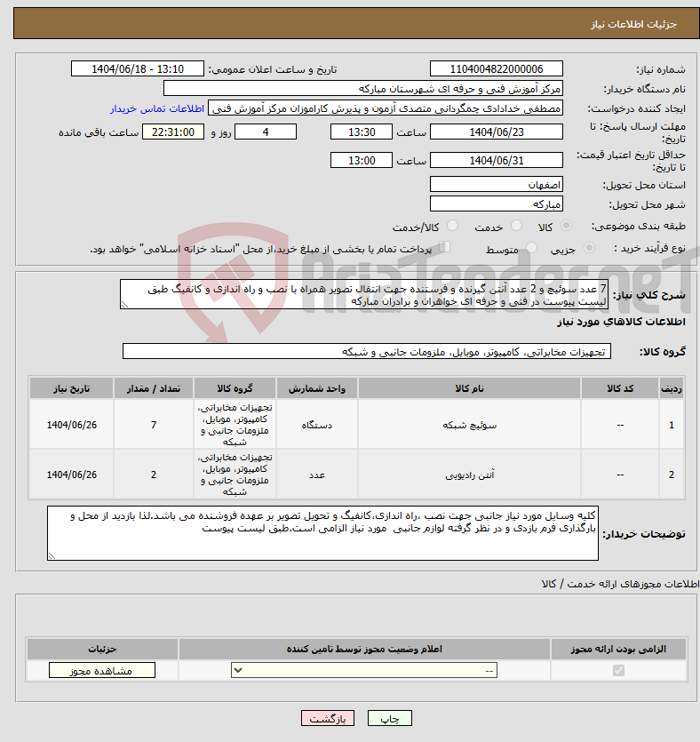Click the buyer organization name field
The width and height of the screenshot is (700, 742).
(362, 89)
